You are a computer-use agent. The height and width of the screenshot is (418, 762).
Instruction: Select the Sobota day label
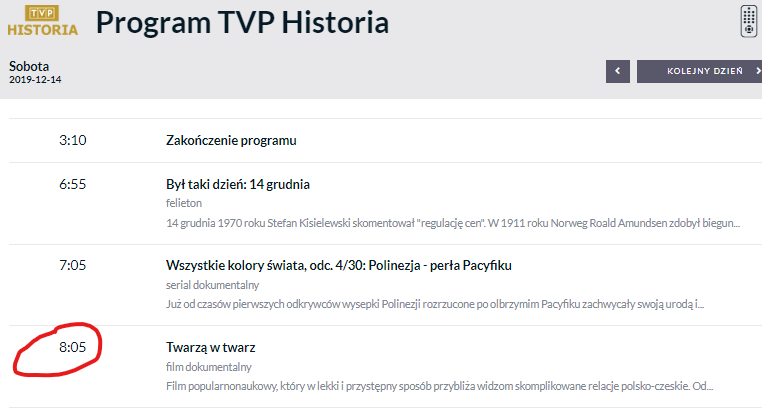29,66
